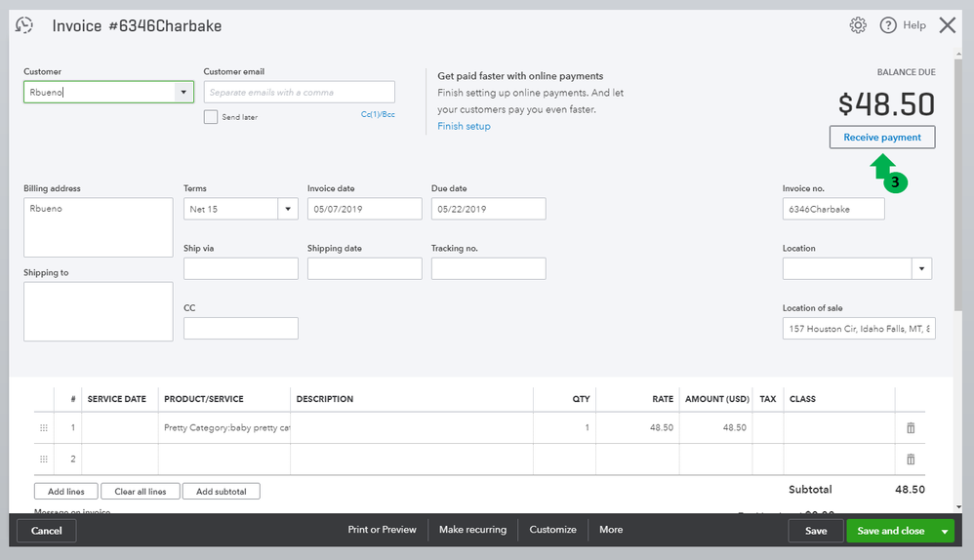Click the Receive payment button
The width and height of the screenshot is (974, 560).
[x=882, y=138]
